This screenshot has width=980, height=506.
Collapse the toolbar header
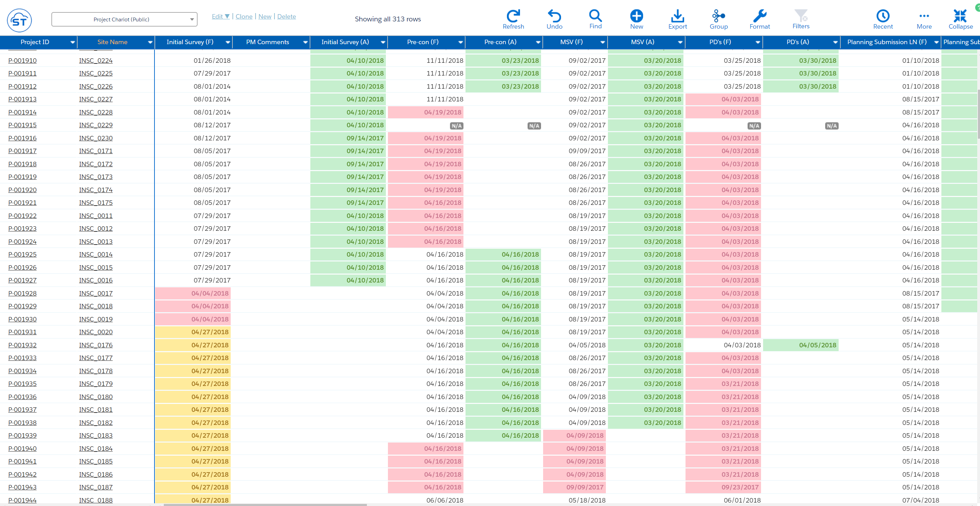pyautogui.click(x=960, y=19)
